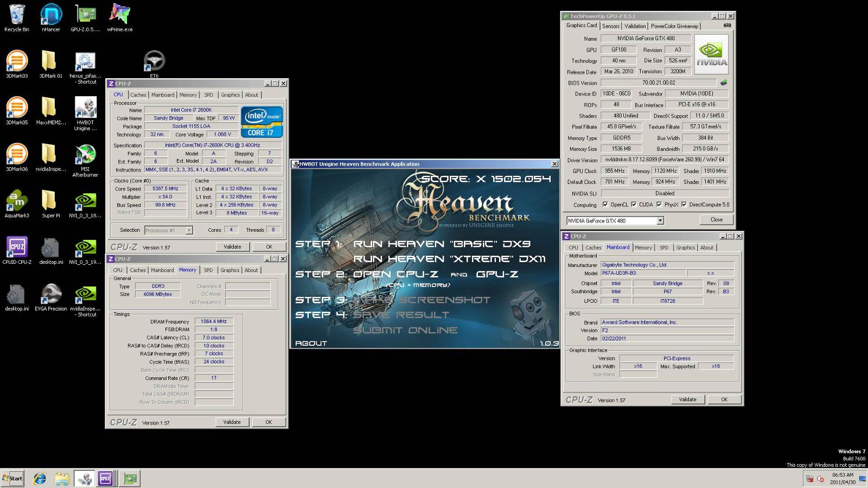
Task: Click the GPU name field in GPU-Z
Action: 646,39
